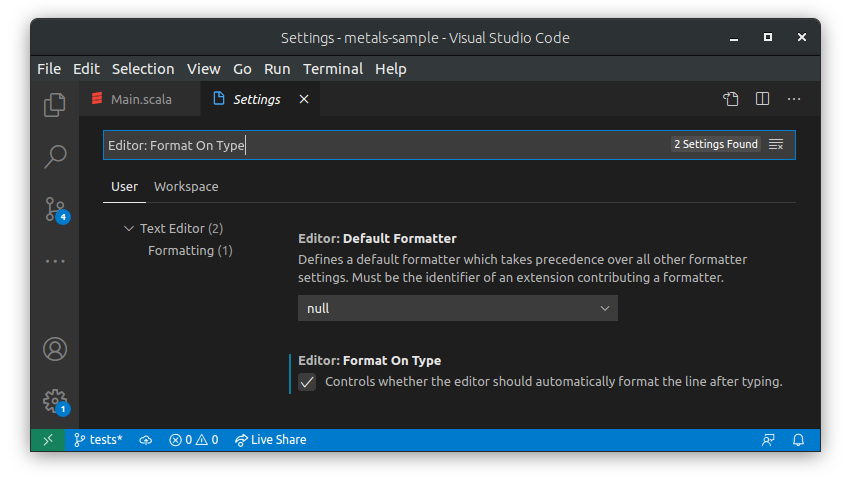Screen dimensions: 856x481
Task: Switch to the Main.scala tab
Action: click(x=140, y=99)
